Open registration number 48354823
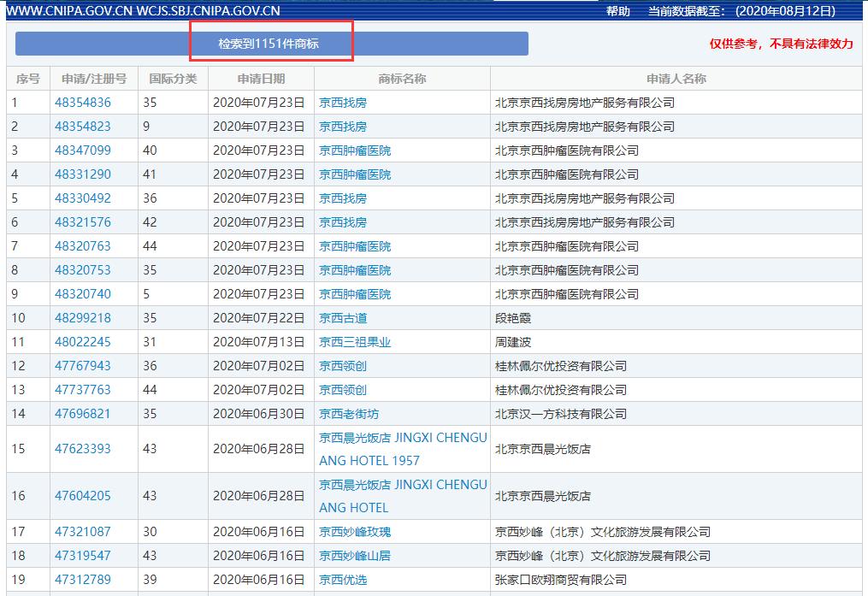The image size is (868, 596). (x=82, y=127)
